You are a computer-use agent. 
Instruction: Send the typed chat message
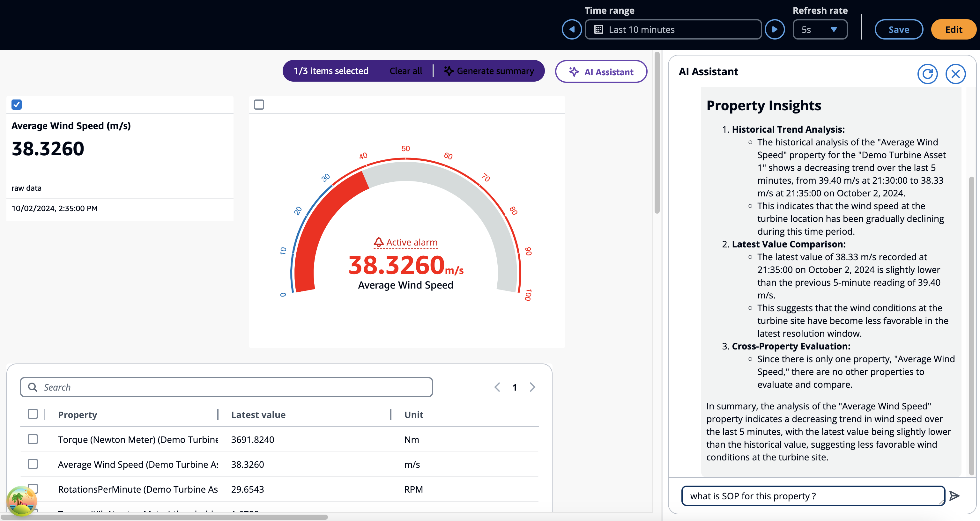954,495
